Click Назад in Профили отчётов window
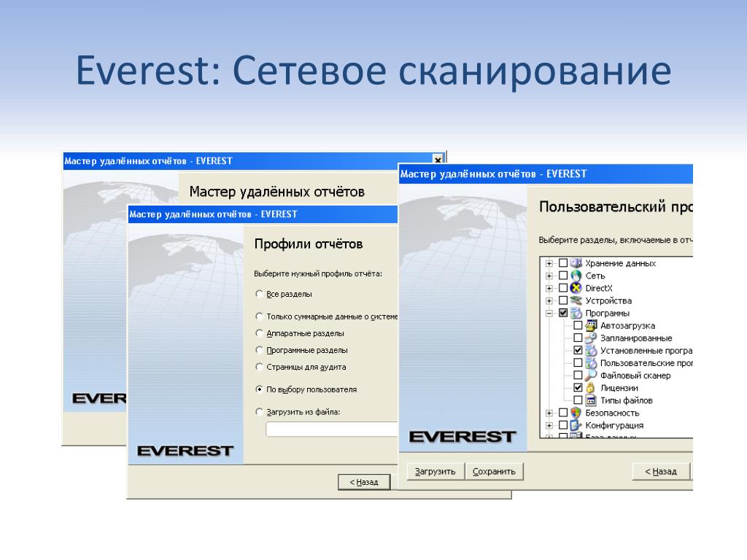Image resolution: width=747 pixels, height=560 pixels. [x=364, y=482]
